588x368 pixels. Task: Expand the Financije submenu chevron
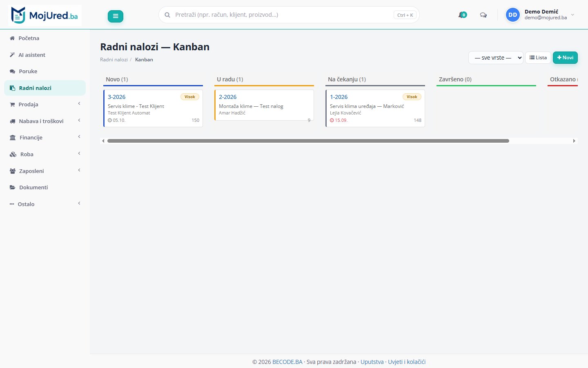point(79,137)
